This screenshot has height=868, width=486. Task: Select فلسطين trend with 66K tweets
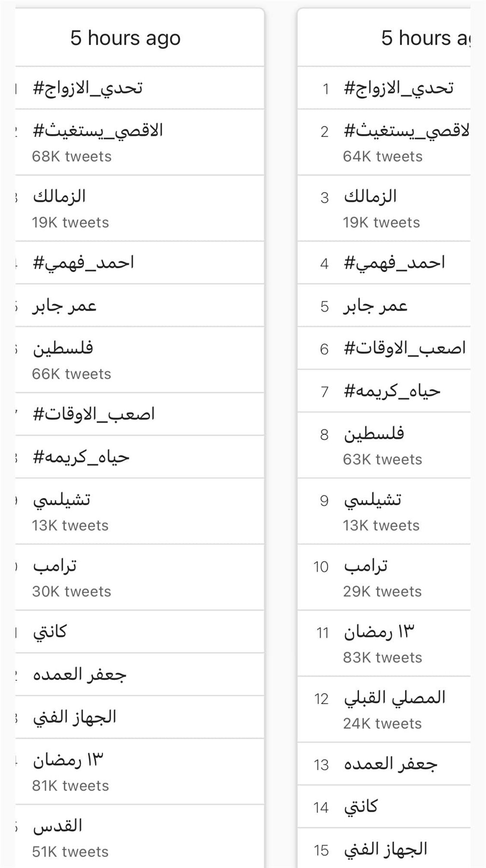click(x=63, y=348)
